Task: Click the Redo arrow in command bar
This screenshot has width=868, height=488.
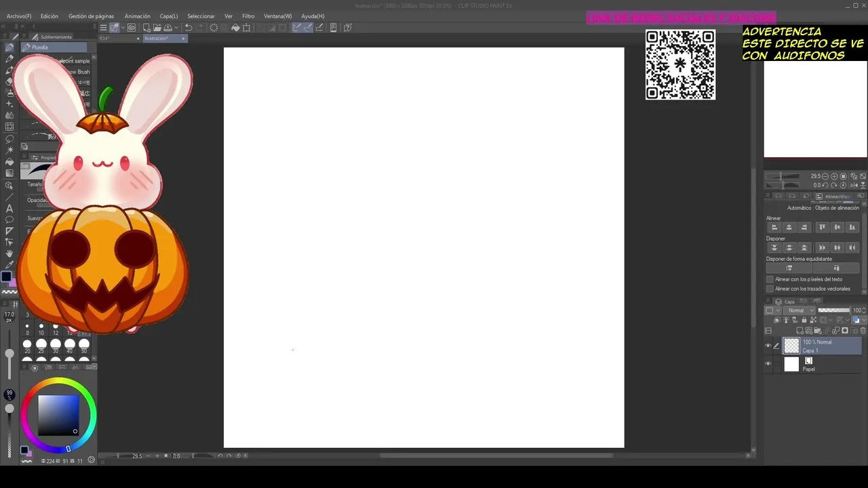Action: tap(199, 28)
